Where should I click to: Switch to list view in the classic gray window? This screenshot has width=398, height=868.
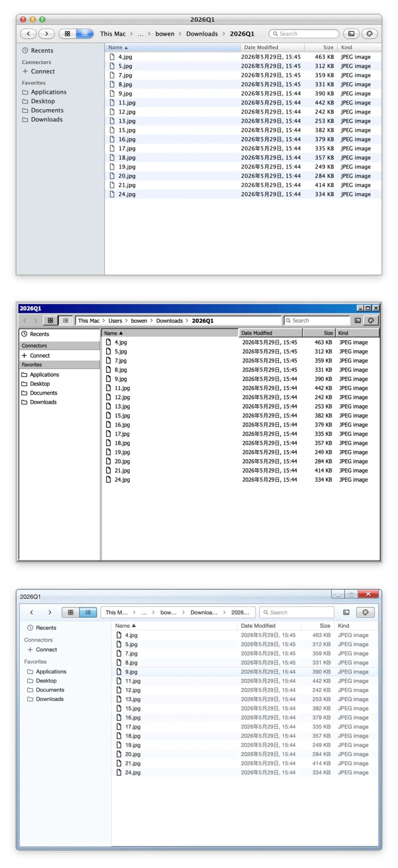coord(66,320)
